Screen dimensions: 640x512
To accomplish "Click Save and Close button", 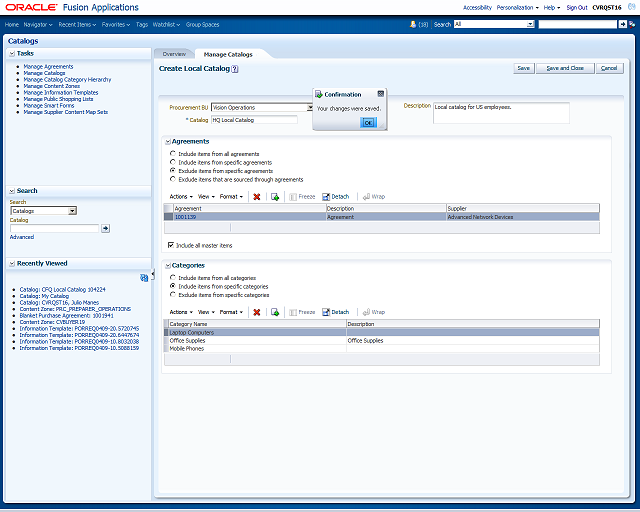I will [565, 68].
